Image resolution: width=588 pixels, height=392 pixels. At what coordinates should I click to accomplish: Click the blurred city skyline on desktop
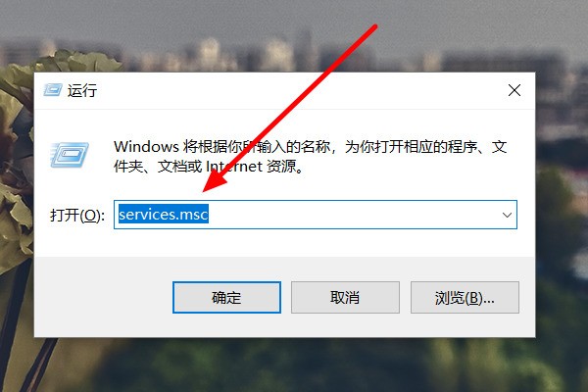click(244, 53)
